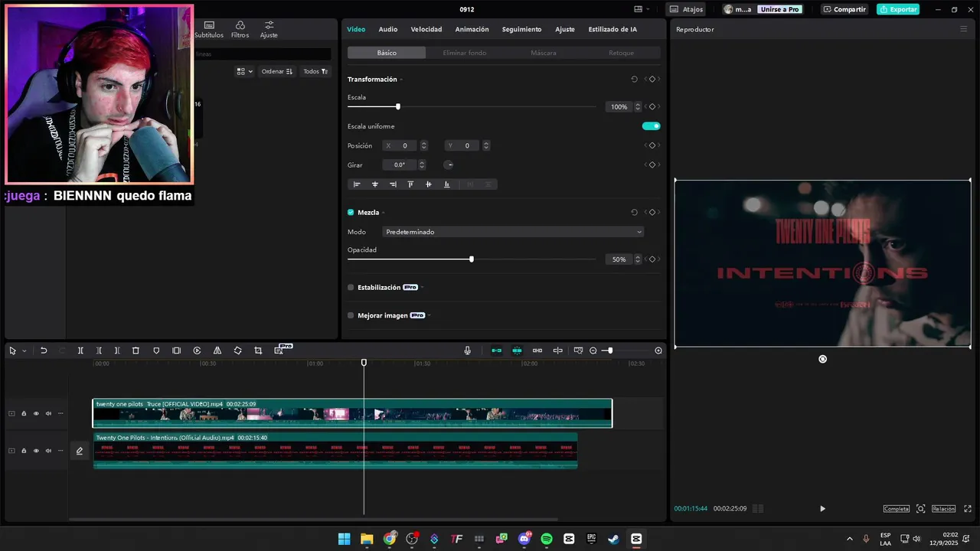The height and width of the screenshot is (551, 980).
Task: Undo the last edit in timeline
Action: coord(44,350)
